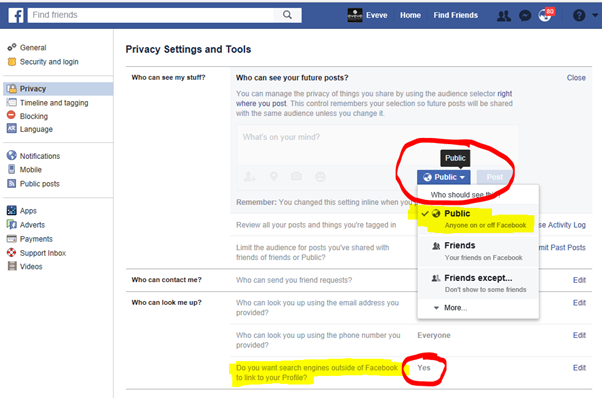Click the Timeline and tagging icon

coord(12,102)
